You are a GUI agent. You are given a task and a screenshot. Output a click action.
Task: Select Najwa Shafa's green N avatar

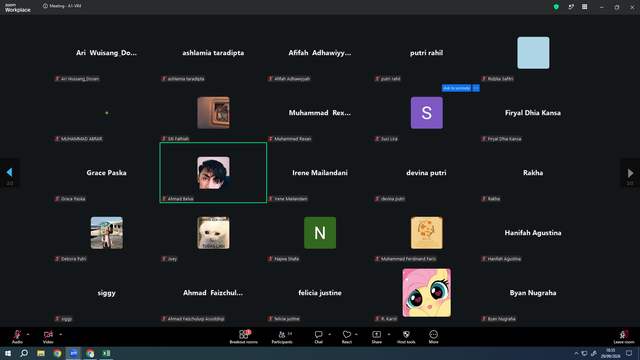(320, 233)
